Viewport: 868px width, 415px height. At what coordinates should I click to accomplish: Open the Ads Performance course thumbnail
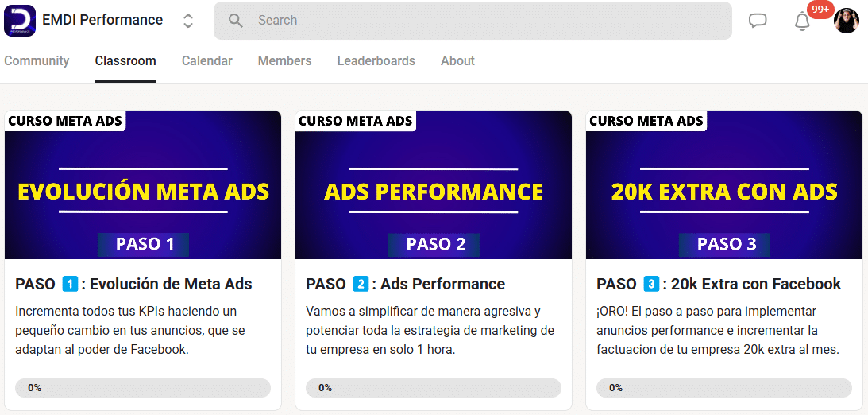pos(434,185)
